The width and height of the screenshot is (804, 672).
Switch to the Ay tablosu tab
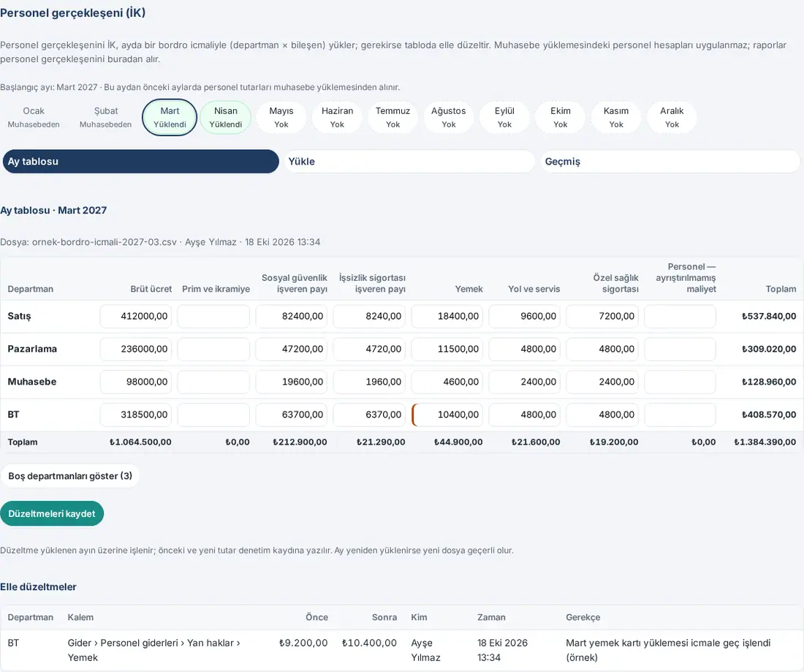click(x=141, y=162)
